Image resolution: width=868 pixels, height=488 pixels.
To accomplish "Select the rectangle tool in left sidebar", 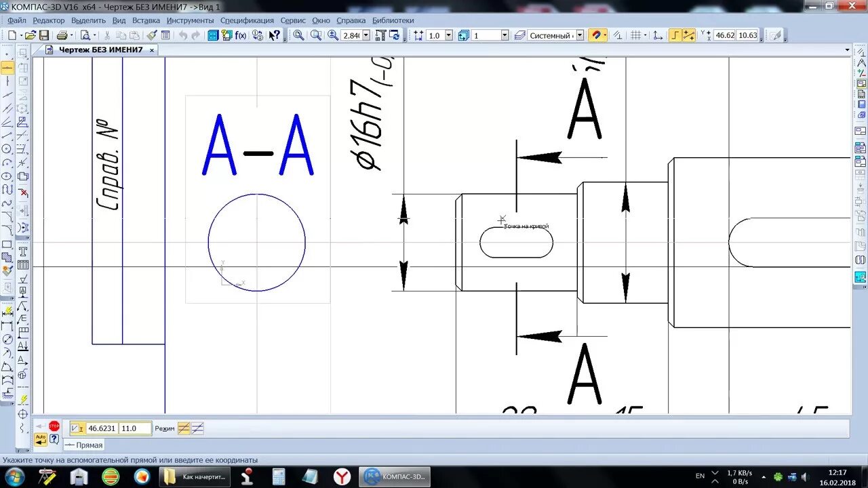I will point(7,244).
